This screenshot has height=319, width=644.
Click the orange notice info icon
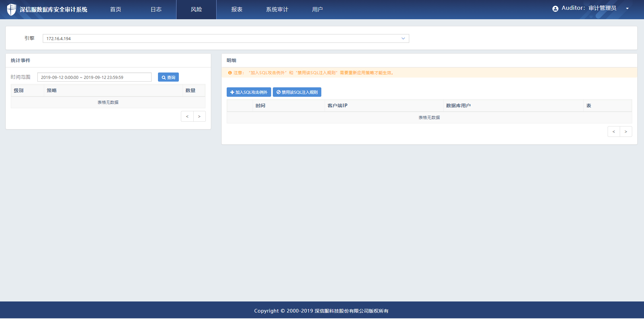tap(230, 73)
